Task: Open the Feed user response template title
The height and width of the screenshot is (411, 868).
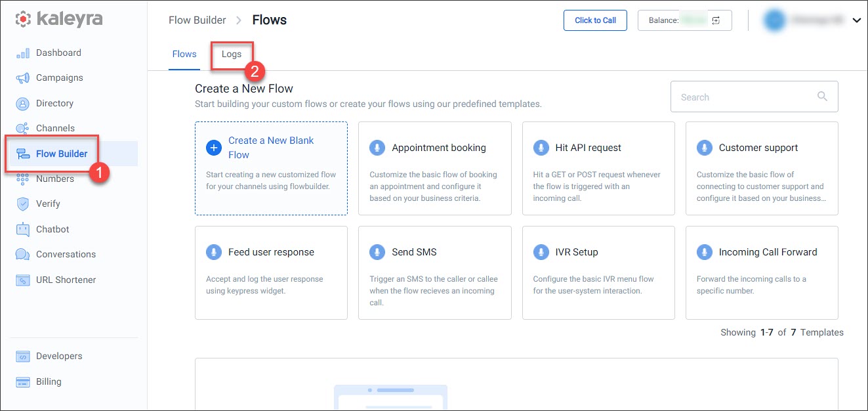Action: 271,252
